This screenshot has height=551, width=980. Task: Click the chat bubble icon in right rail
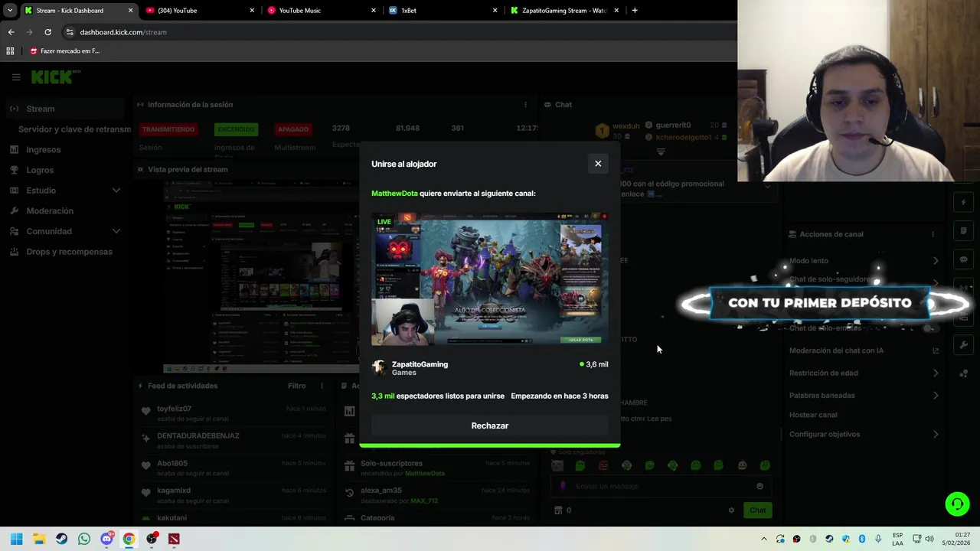point(964,259)
